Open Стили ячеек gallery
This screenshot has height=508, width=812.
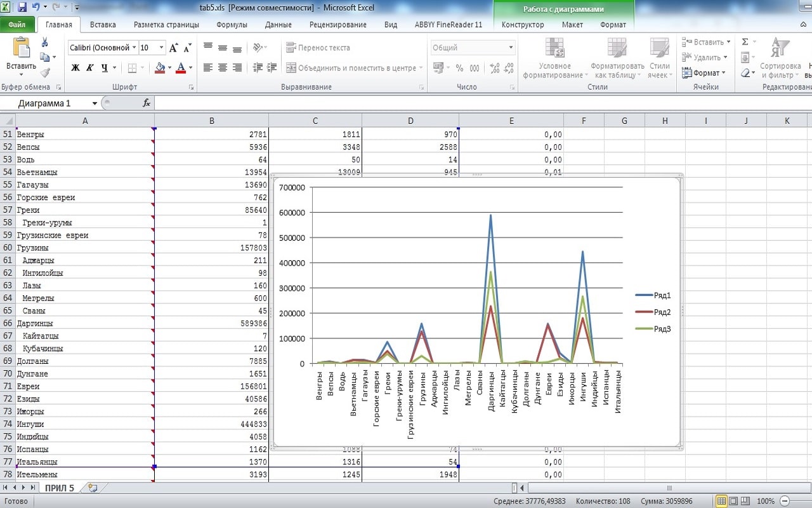click(660, 58)
